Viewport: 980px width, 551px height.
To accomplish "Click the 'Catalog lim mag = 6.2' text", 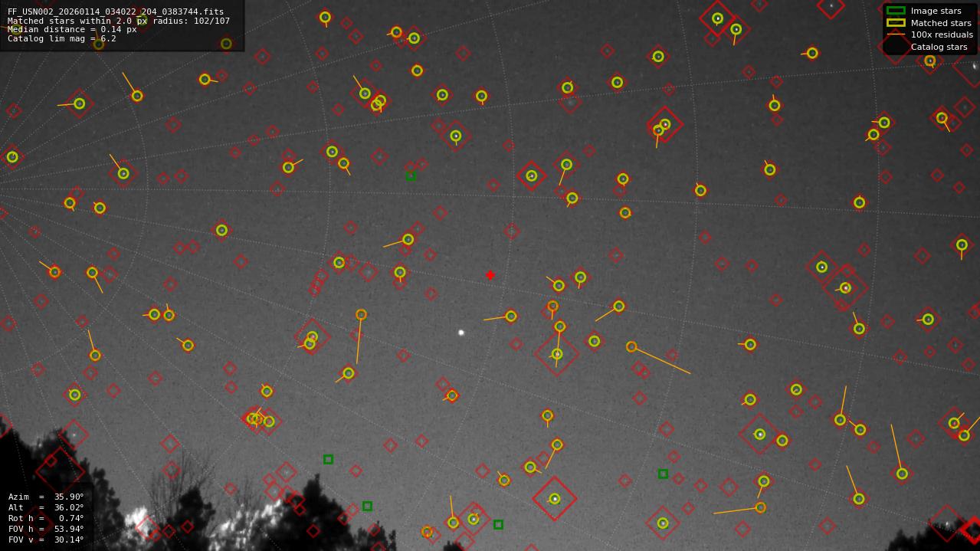I will [x=62, y=38].
